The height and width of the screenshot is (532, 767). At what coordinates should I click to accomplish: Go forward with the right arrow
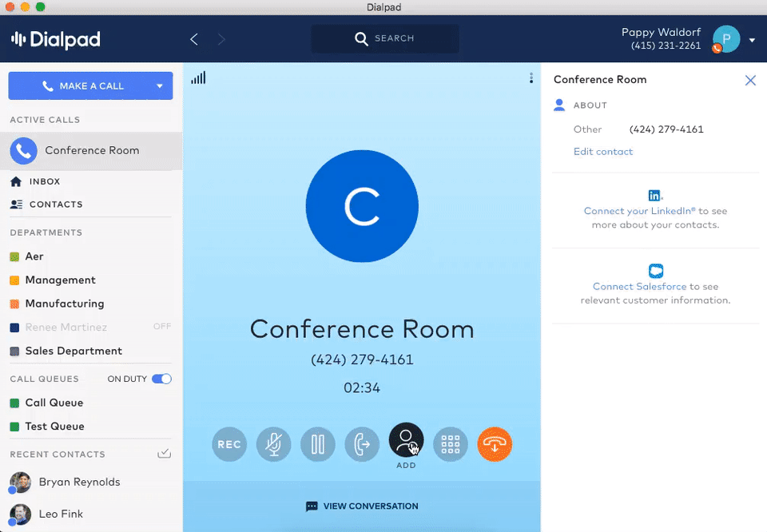pyautogui.click(x=221, y=39)
